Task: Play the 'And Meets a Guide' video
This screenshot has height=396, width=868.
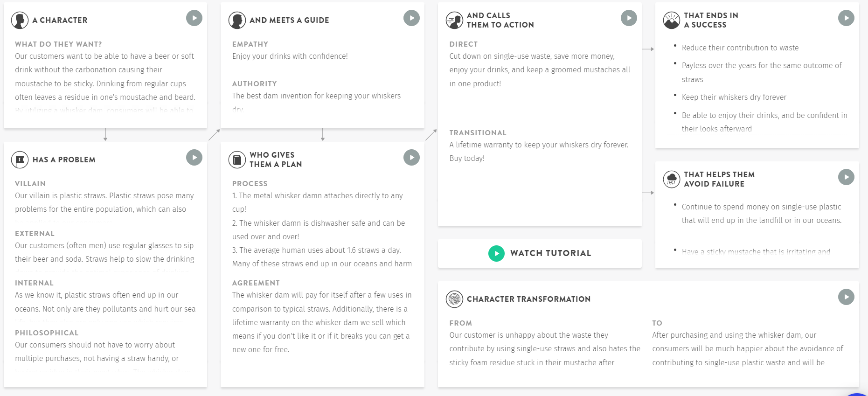Action: [411, 18]
